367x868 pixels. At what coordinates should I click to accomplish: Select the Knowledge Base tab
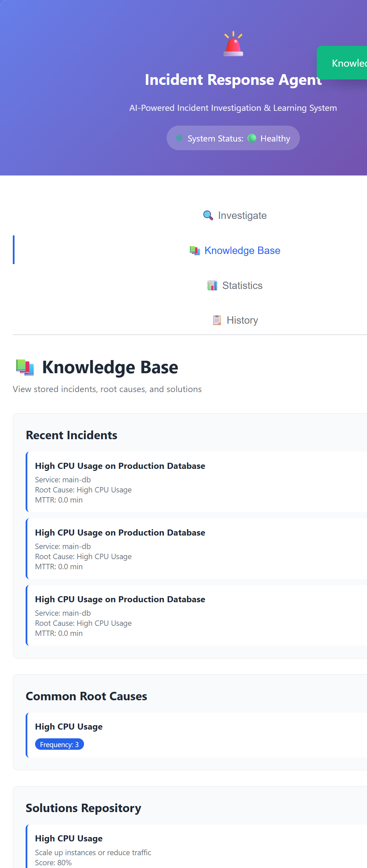(235, 250)
